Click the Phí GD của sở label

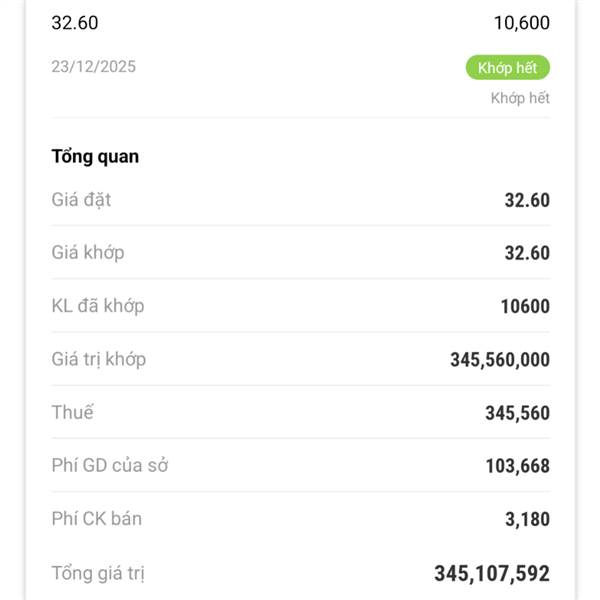tap(109, 465)
